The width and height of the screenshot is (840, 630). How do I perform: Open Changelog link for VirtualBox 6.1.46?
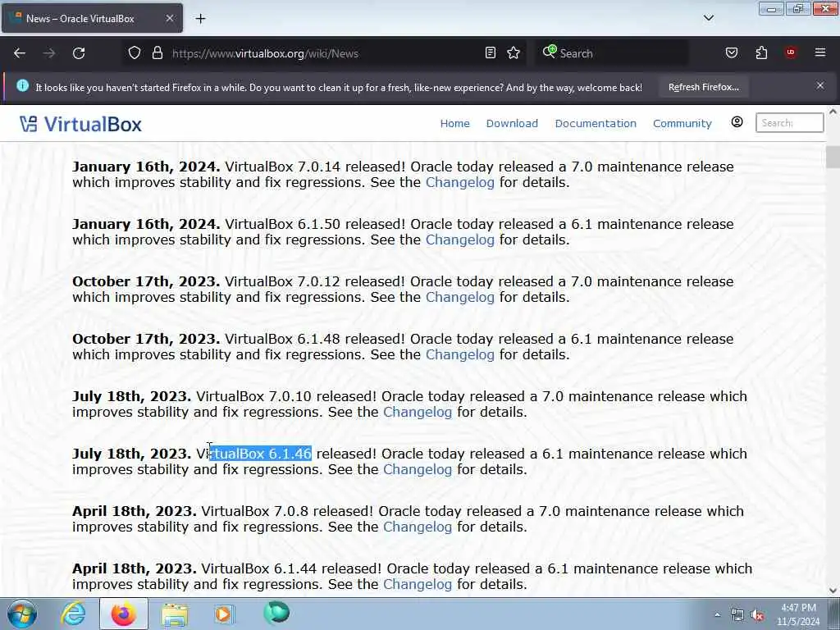click(418, 468)
